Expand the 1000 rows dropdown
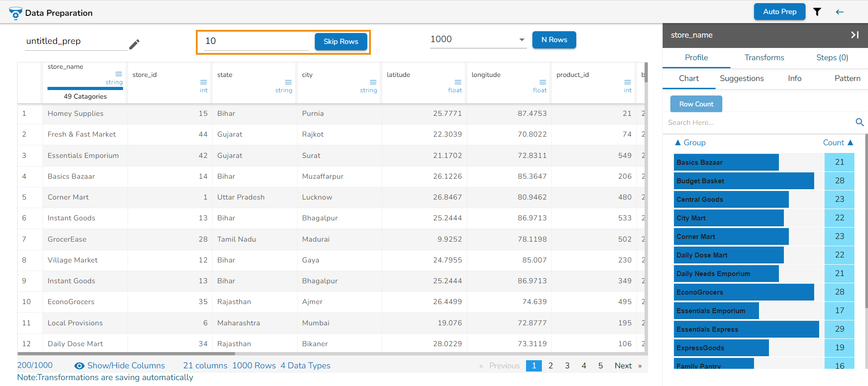Image resolution: width=868 pixels, height=386 pixels. [x=522, y=40]
